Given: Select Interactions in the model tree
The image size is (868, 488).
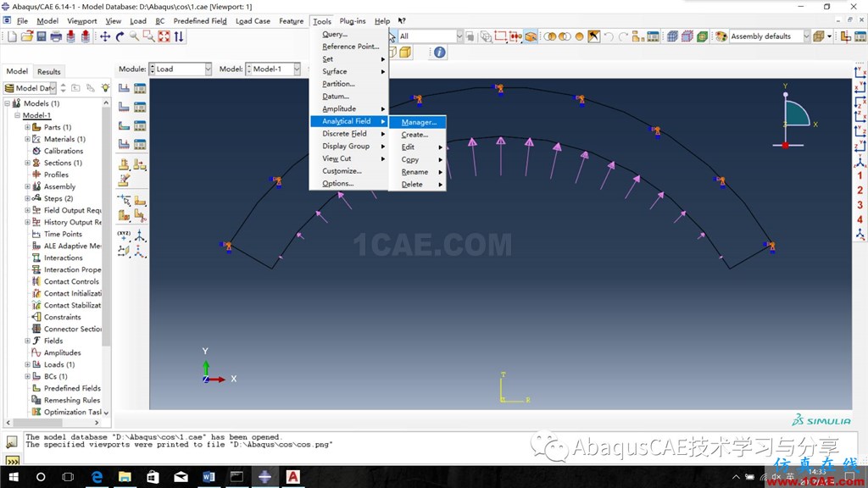Looking at the screenshot, I should click(x=63, y=258).
